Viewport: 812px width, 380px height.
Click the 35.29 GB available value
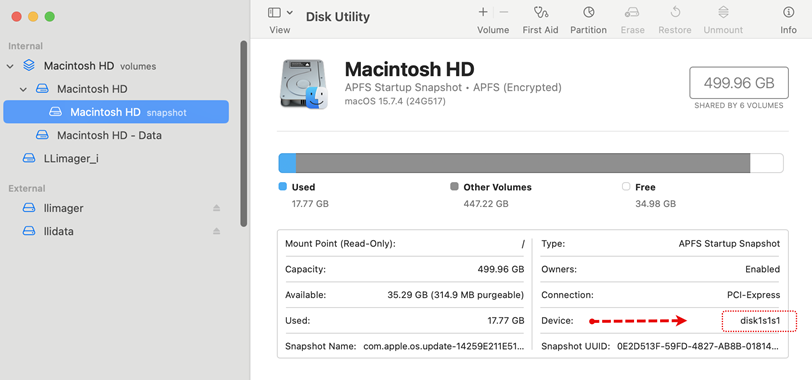[456, 295]
